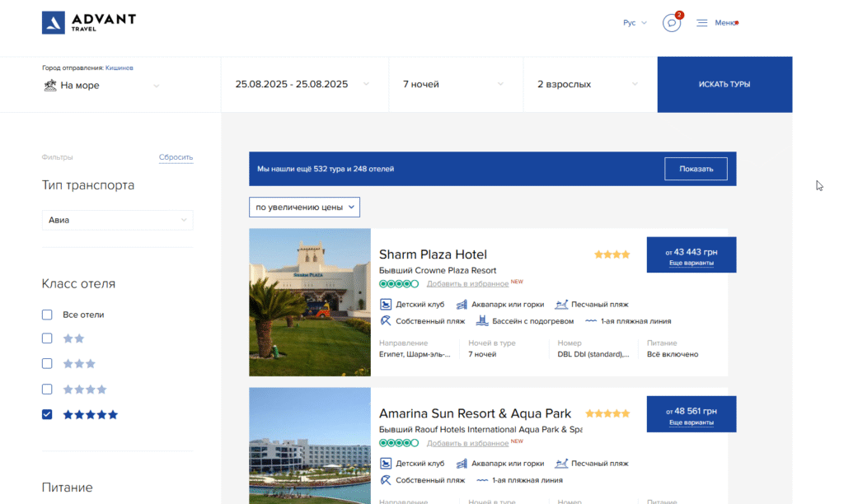Click the Тип транспорта filter heading
Image resolution: width=844 pixels, height=504 pixels.
point(88,185)
